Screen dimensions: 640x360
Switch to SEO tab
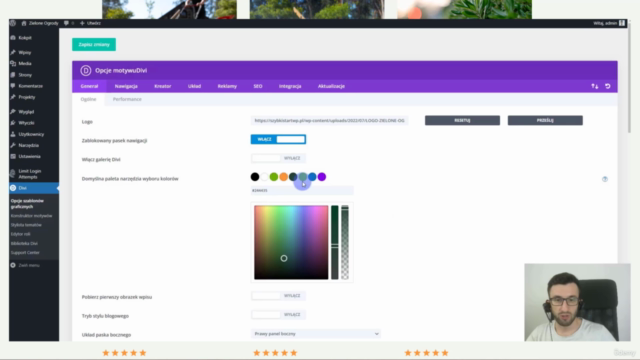(x=258, y=86)
